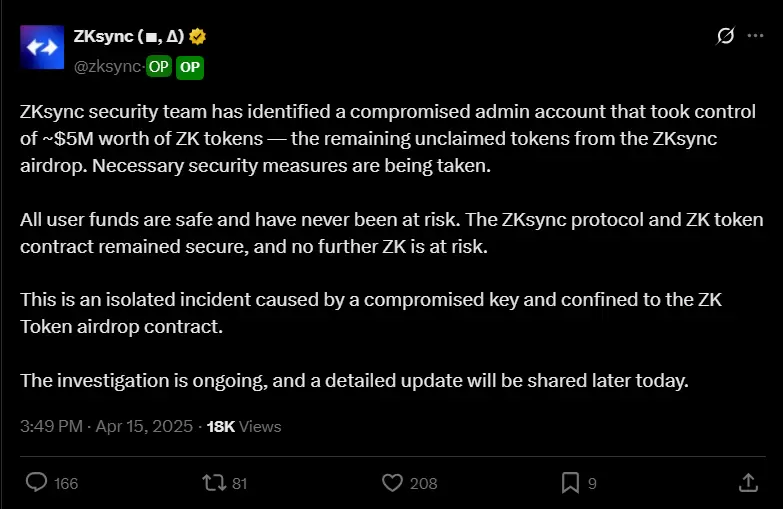Viewport: 783px width, 509px height.
Task: Click the ZKsync display name
Action: 129,36
